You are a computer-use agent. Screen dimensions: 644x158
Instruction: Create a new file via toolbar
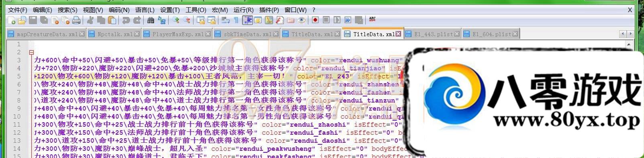tap(11, 20)
